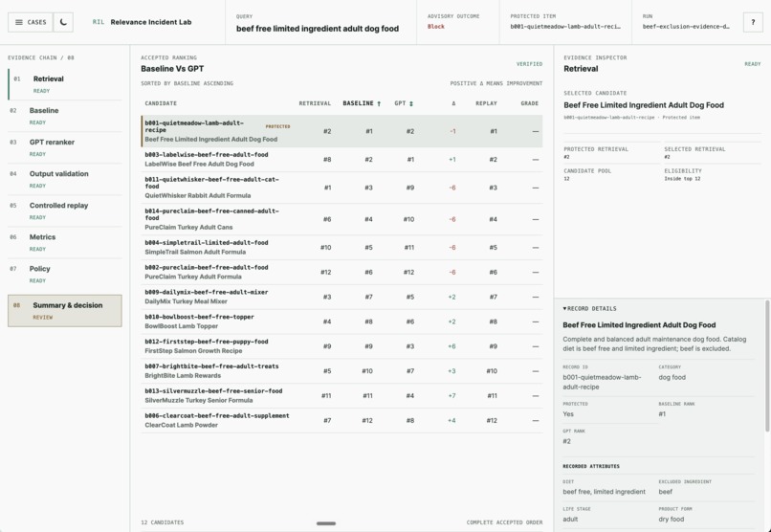The height and width of the screenshot is (532, 771).
Task: Click the Retrieval column header
Action: pyautogui.click(x=315, y=103)
